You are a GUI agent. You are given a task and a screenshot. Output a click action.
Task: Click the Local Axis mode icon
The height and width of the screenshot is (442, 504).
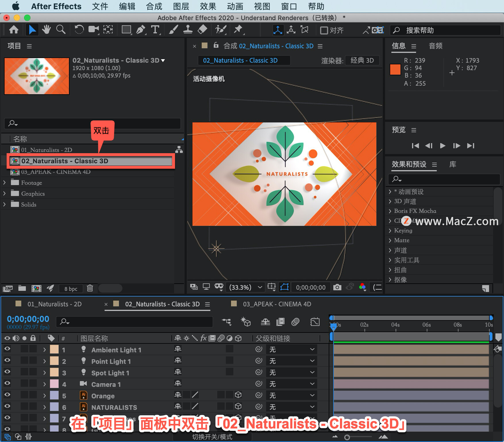(x=278, y=30)
